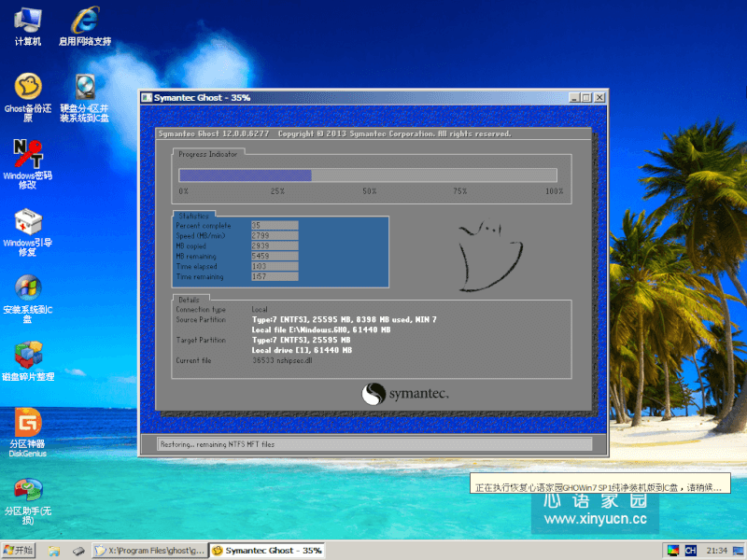Click the Source Partition label
747x560 pixels.
201,319
